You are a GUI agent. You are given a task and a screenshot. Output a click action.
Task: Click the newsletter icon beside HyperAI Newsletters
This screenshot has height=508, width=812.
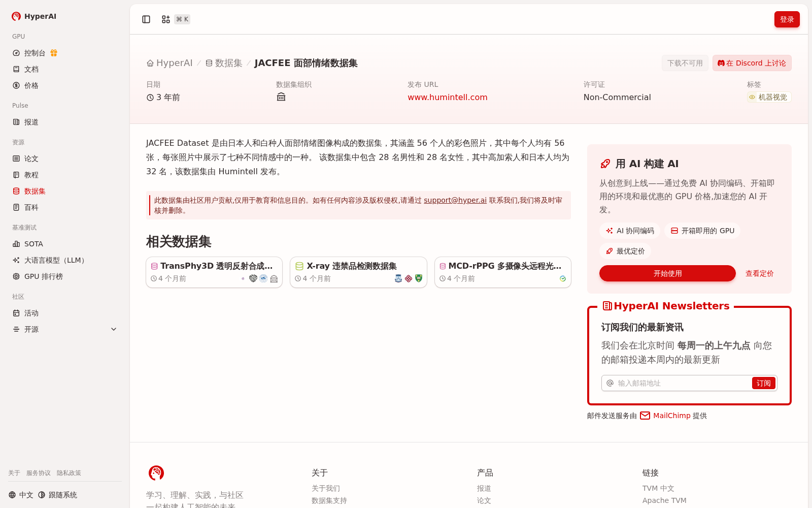pyautogui.click(x=607, y=306)
